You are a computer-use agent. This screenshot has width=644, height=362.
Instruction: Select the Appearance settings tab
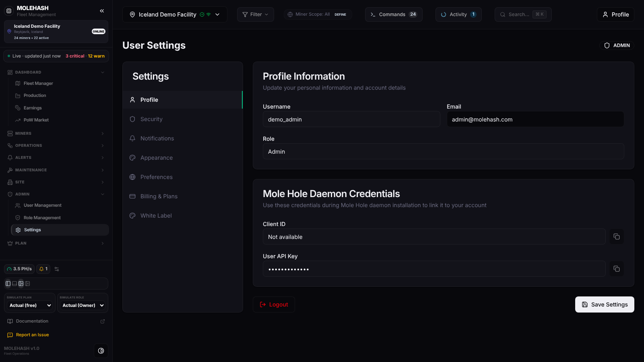click(x=183, y=158)
